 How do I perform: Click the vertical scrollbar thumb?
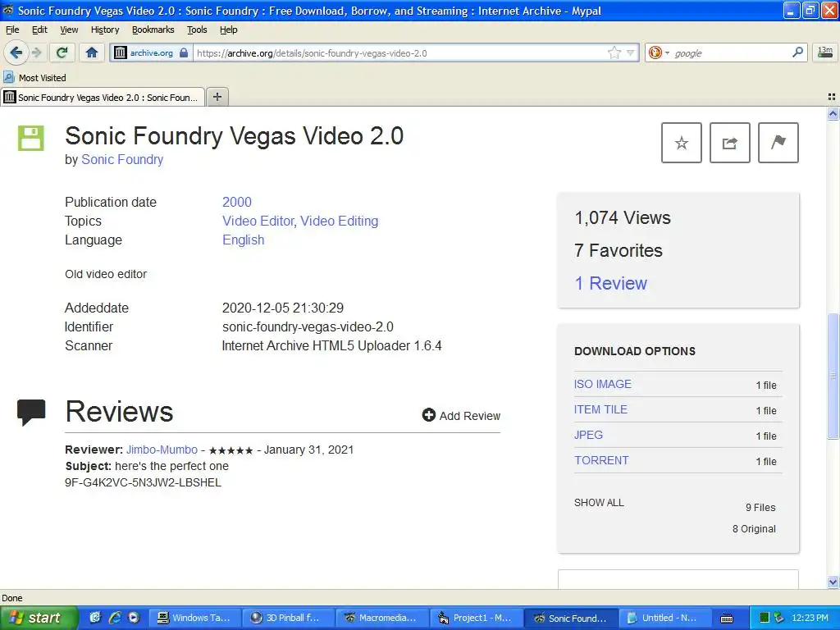833,376
